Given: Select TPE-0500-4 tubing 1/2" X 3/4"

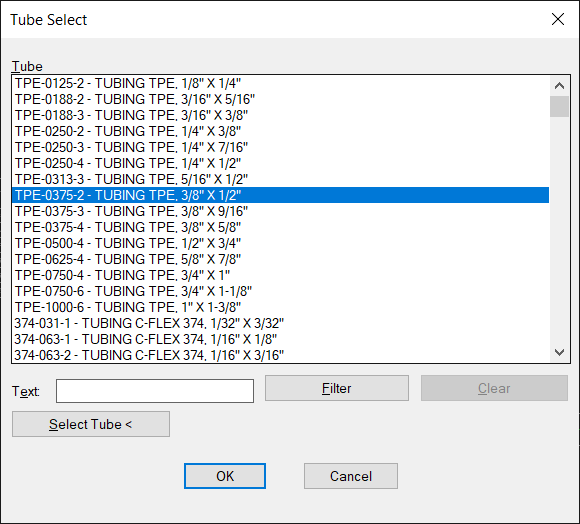Looking at the screenshot, I should tap(280, 243).
